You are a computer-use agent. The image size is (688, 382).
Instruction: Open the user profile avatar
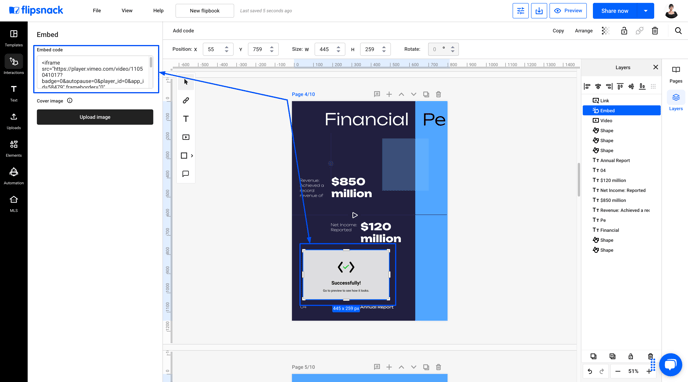(x=671, y=11)
